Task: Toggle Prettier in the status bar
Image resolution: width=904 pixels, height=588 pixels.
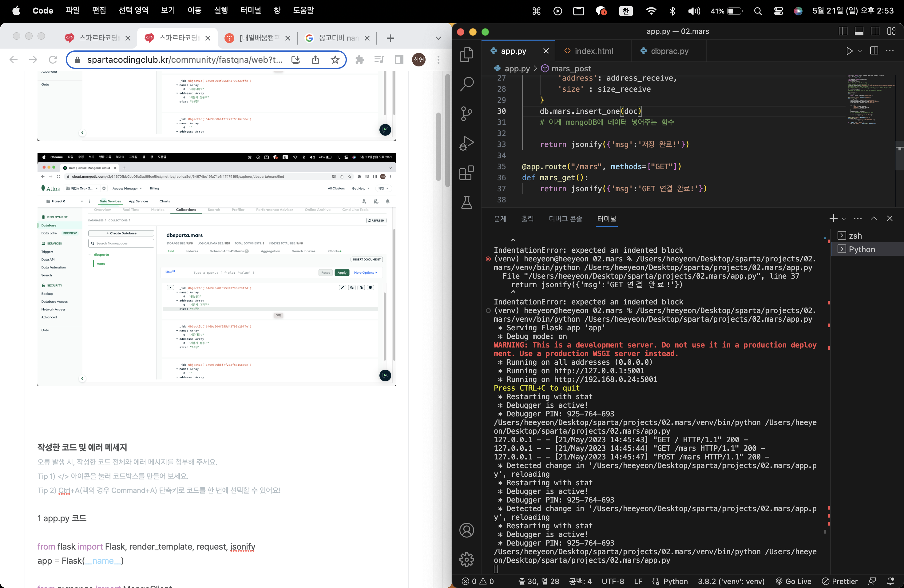Action: (839, 581)
